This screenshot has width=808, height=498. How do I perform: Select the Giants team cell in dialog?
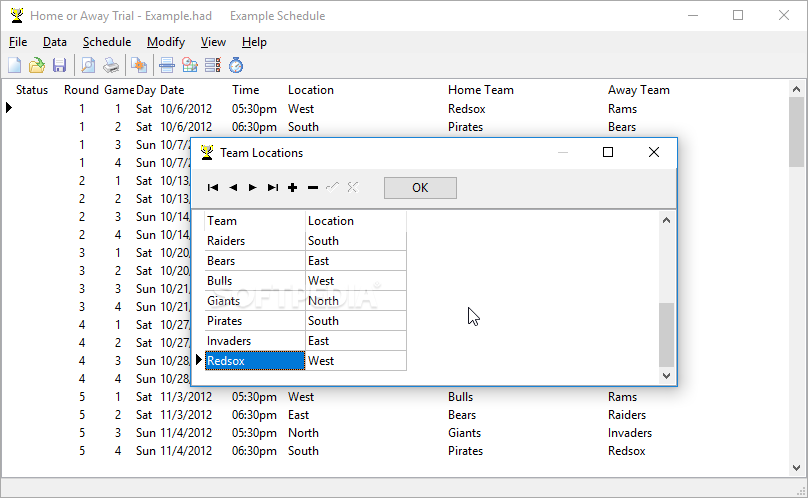point(255,301)
